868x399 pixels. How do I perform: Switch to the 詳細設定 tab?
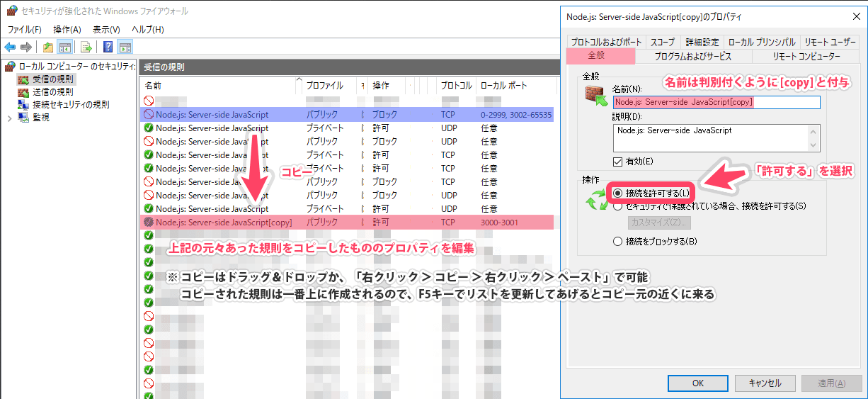pyautogui.click(x=702, y=42)
